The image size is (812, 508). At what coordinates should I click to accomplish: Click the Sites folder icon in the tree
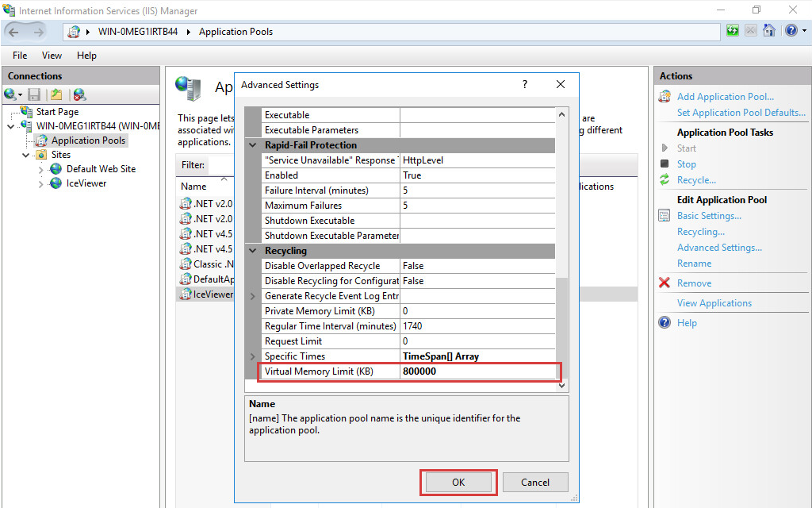tap(41, 155)
